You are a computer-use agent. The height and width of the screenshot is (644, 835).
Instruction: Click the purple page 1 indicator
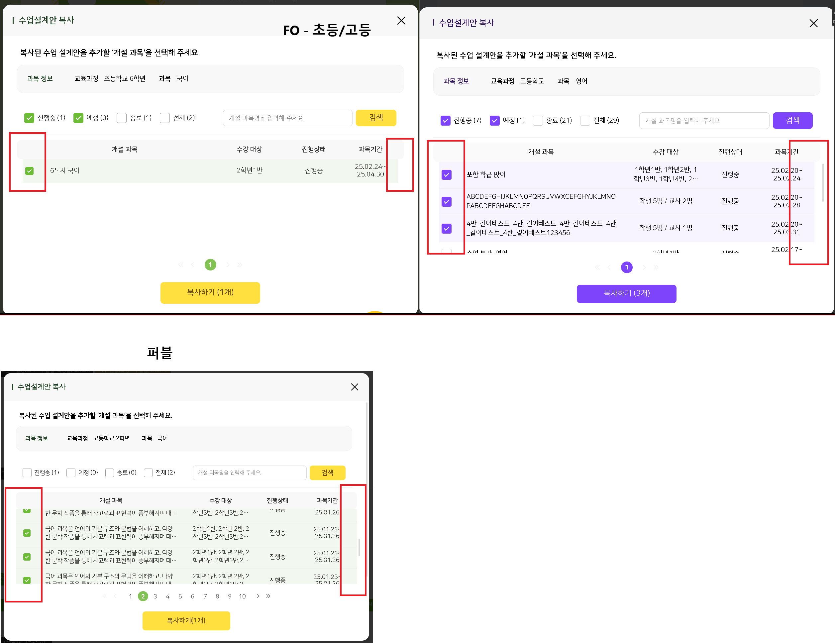click(626, 267)
